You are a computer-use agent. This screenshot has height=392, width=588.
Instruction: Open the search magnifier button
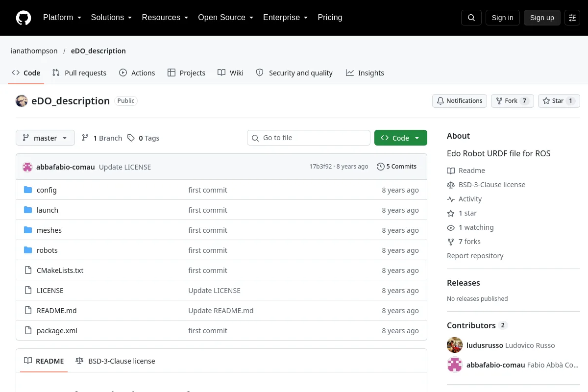[x=471, y=18]
